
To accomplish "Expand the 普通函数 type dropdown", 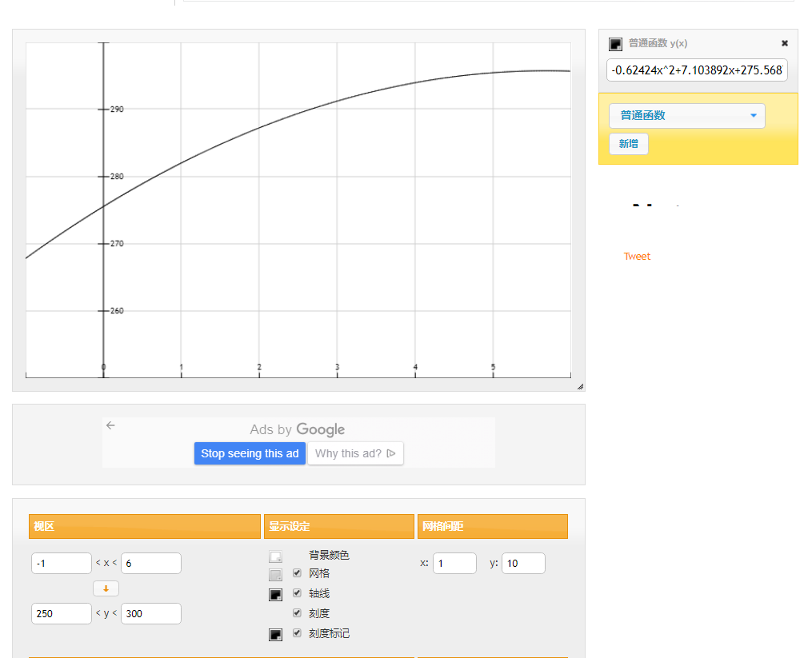I will point(686,115).
